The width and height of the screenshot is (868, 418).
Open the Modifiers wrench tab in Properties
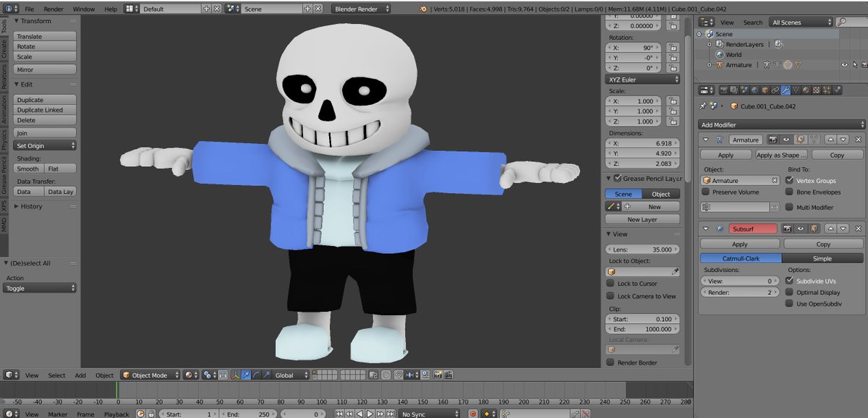click(786, 90)
